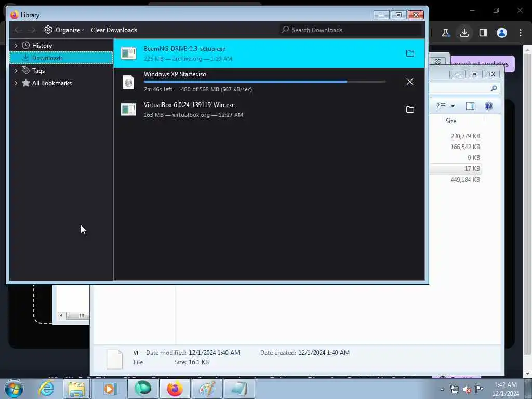Screen dimensions: 532x399
Task: Select the 449,184 KB file row
Action: [x=465, y=179]
